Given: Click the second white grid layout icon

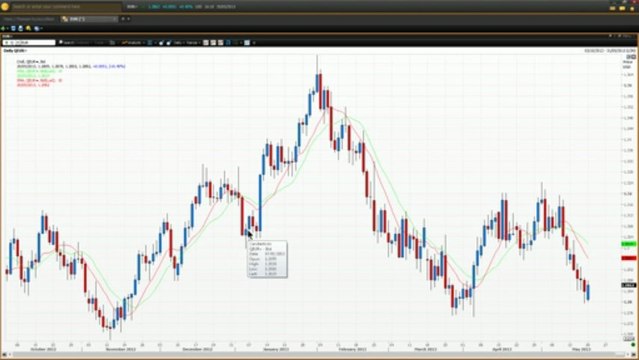Looking at the screenshot, I should [x=213, y=42].
